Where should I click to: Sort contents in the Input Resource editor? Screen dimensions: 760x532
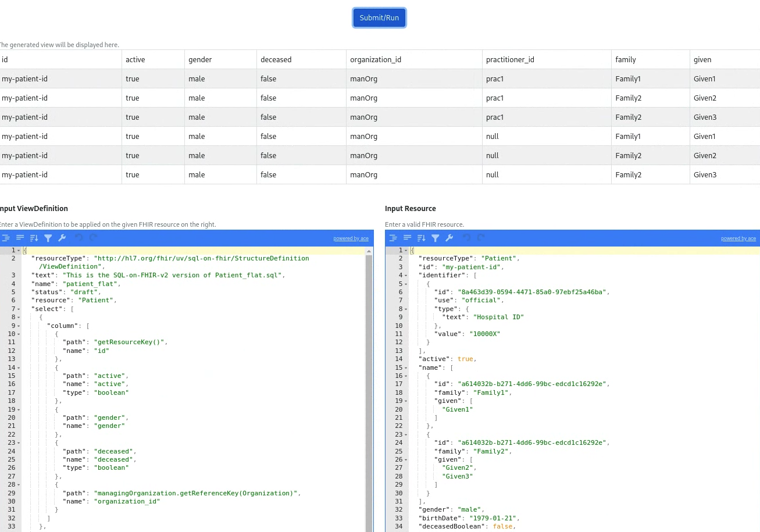point(421,238)
